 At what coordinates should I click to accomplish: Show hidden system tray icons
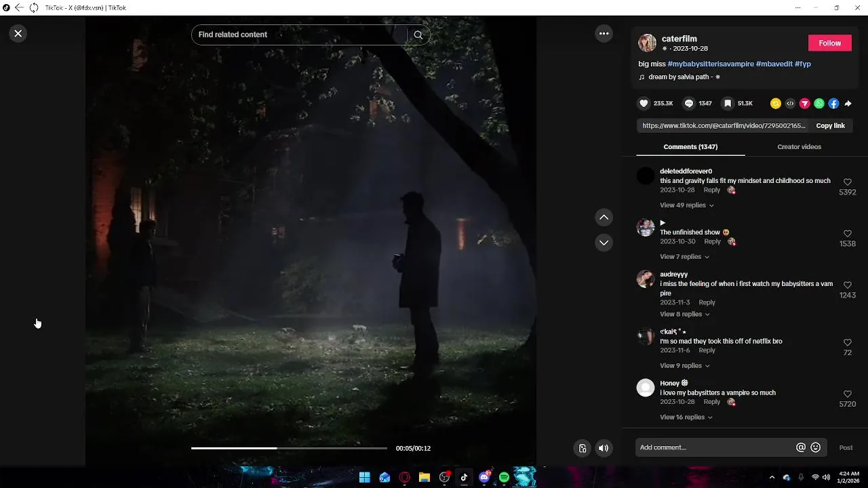[x=772, y=477]
